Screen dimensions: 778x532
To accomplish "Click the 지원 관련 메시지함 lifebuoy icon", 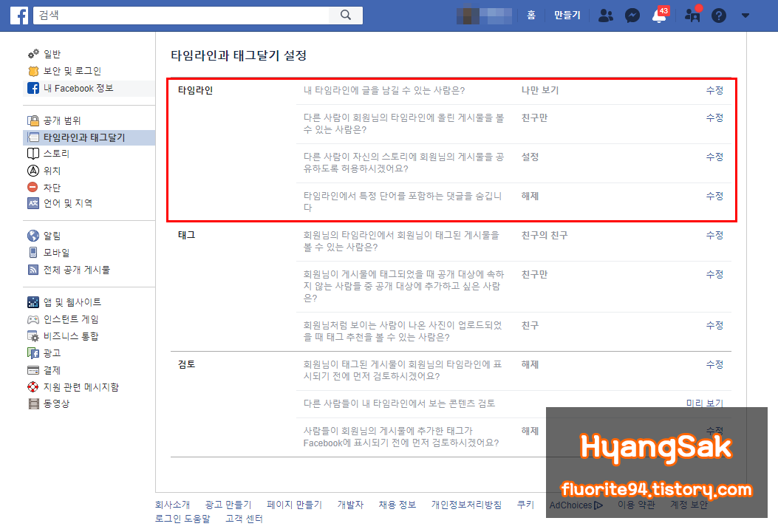I will (33, 386).
